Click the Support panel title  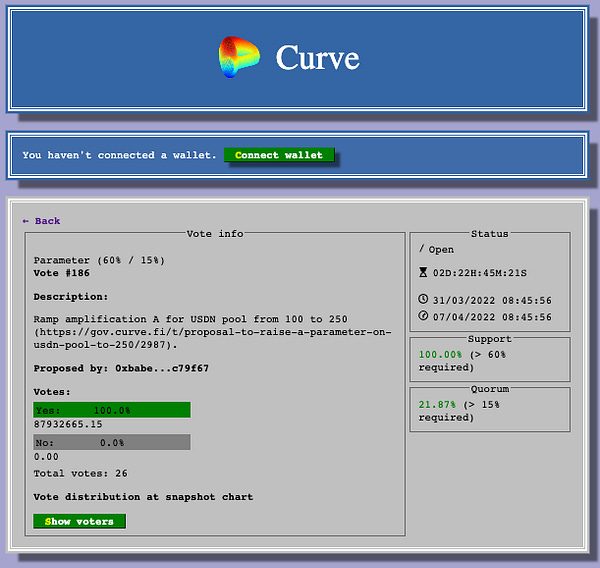click(489, 339)
